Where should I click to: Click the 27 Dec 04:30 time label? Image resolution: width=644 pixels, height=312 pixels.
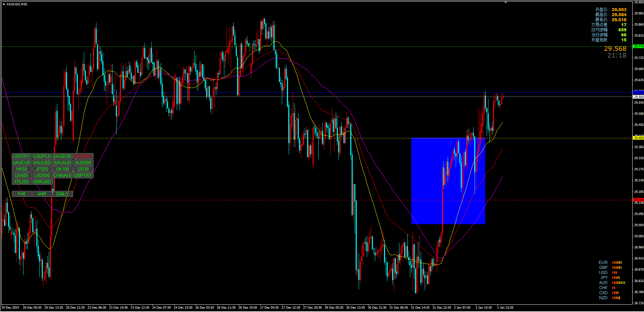pos(269,308)
